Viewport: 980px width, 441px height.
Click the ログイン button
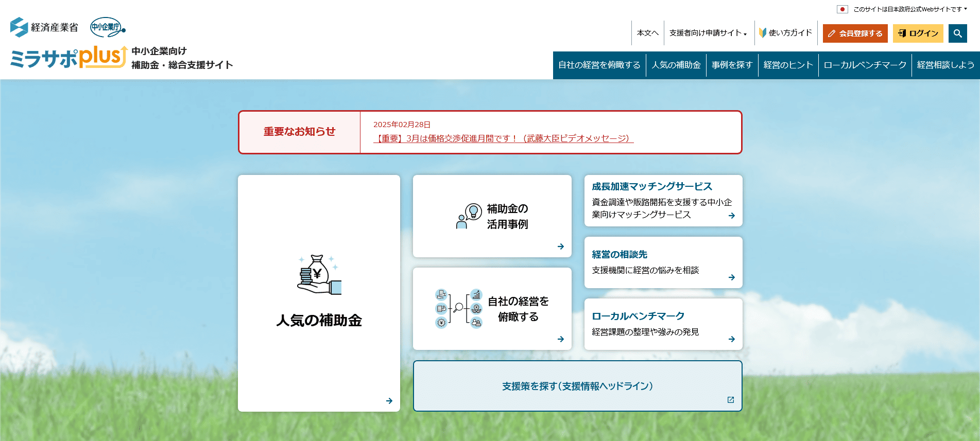tap(918, 33)
